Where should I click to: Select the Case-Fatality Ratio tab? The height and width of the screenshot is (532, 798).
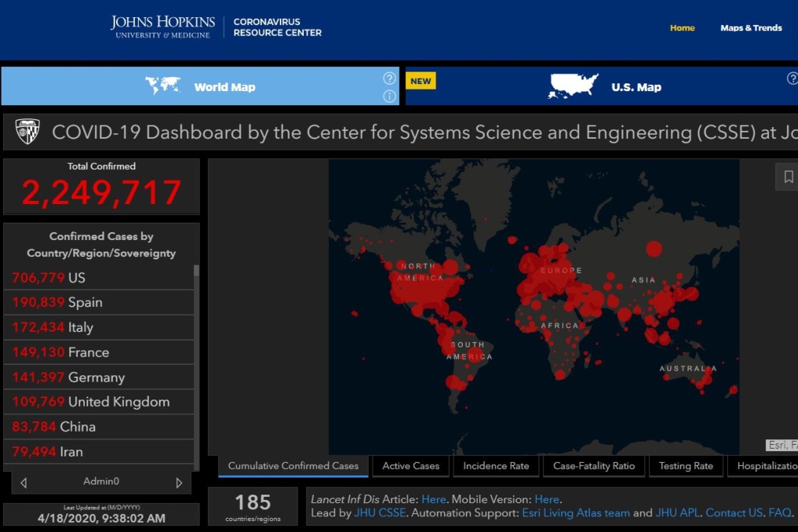point(594,466)
